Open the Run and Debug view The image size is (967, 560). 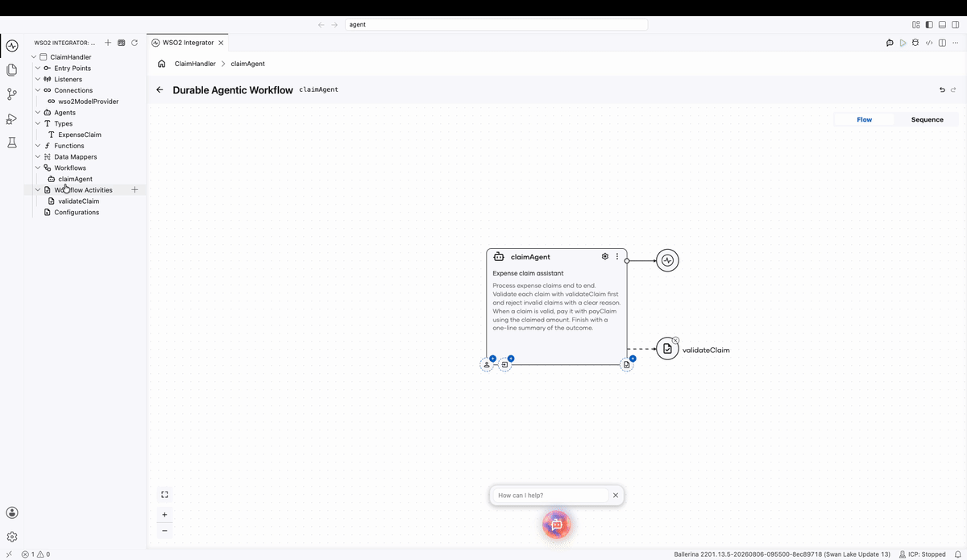pyautogui.click(x=11, y=118)
